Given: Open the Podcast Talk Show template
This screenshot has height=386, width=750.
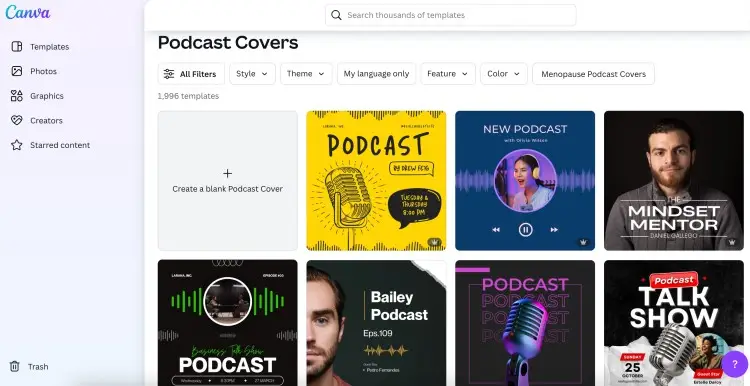Looking at the screenshot, I should pos(674,323).
